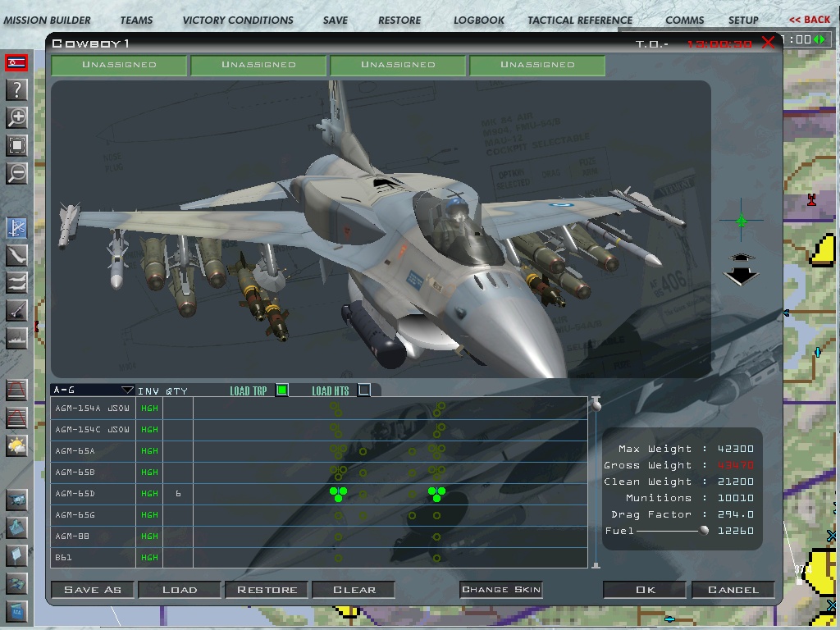Toggle the Load TGP checkbox
The image size is (840, 630).
[x=282, y=390]
